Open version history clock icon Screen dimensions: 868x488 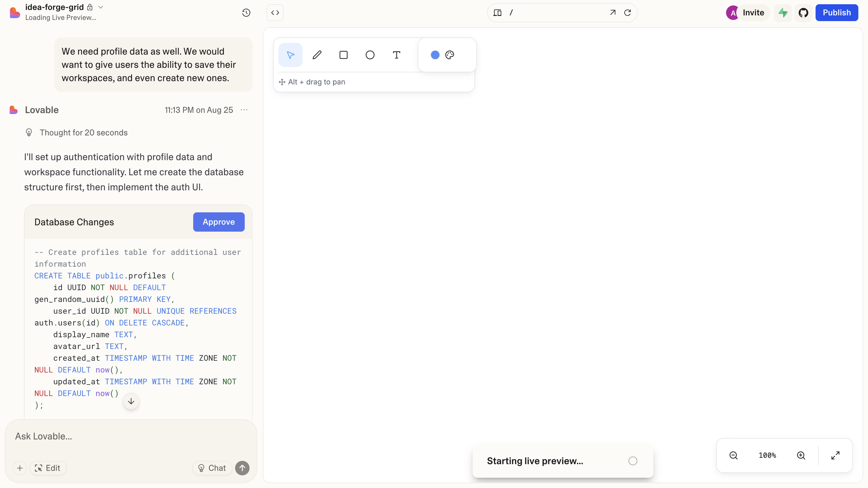coord(246,12)
